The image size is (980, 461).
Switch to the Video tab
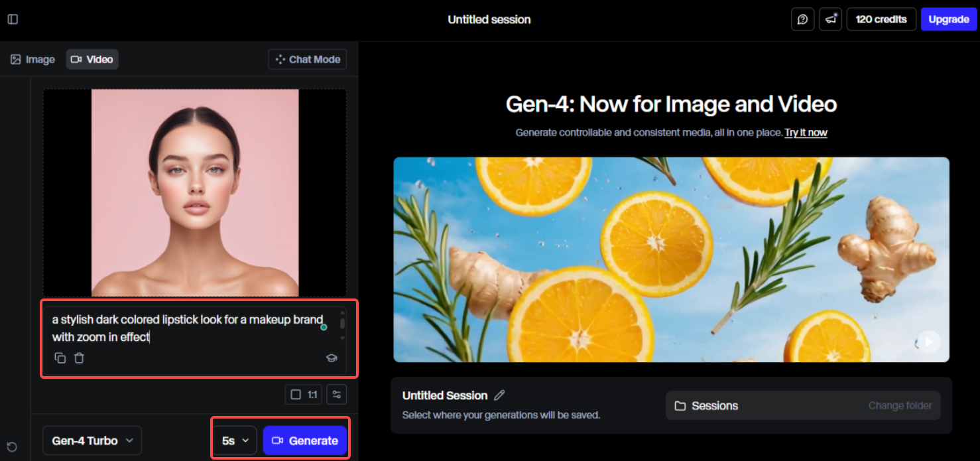[x=92, y=59]
